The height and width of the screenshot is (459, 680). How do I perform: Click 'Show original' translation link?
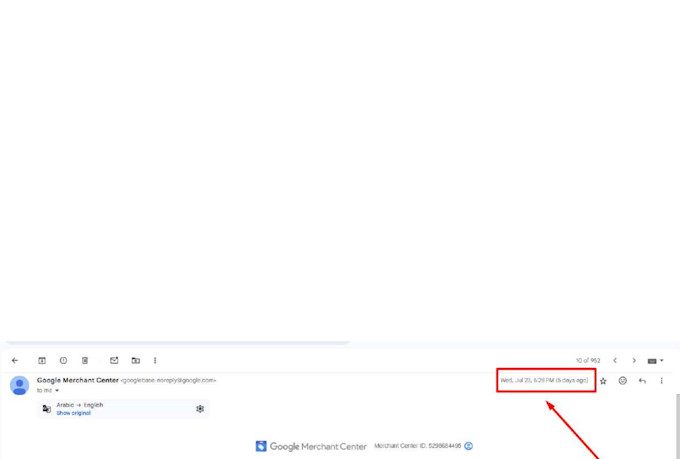(x=74, y=413)
